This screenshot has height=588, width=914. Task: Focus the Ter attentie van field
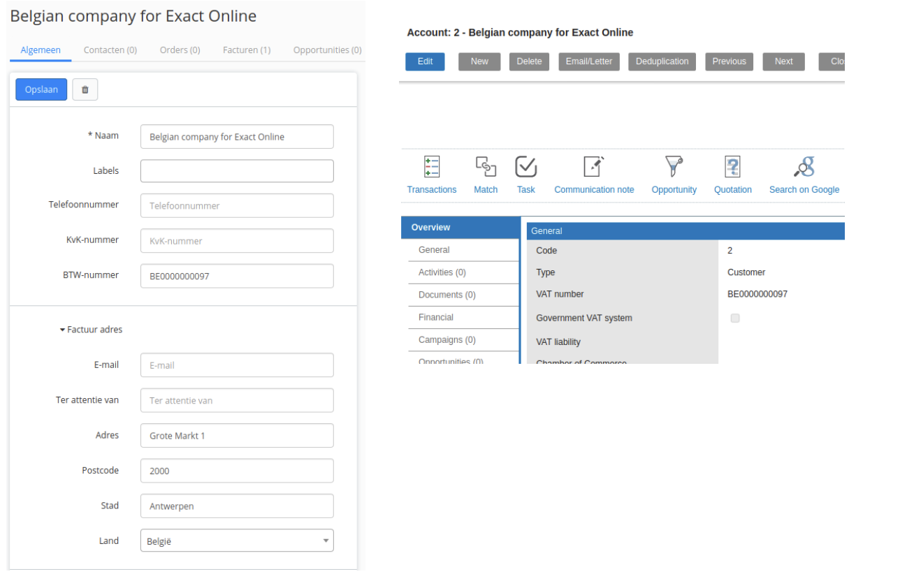[237, 401]
